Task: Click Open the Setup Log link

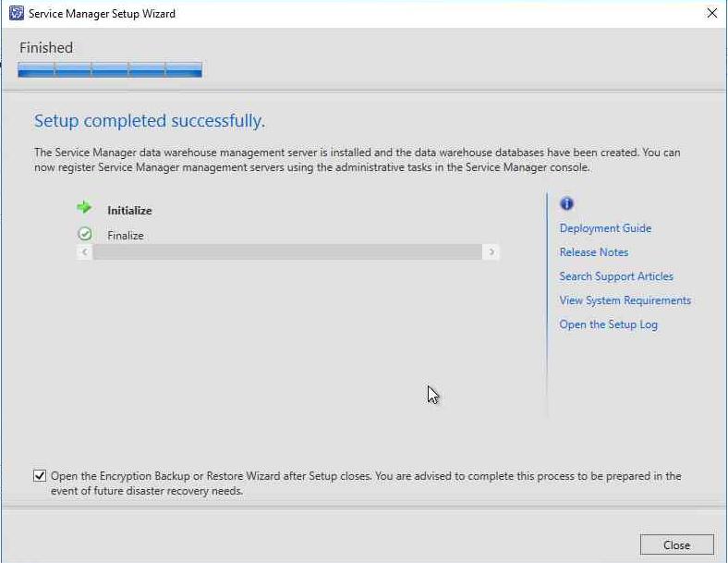Action: tap(608, 324)
